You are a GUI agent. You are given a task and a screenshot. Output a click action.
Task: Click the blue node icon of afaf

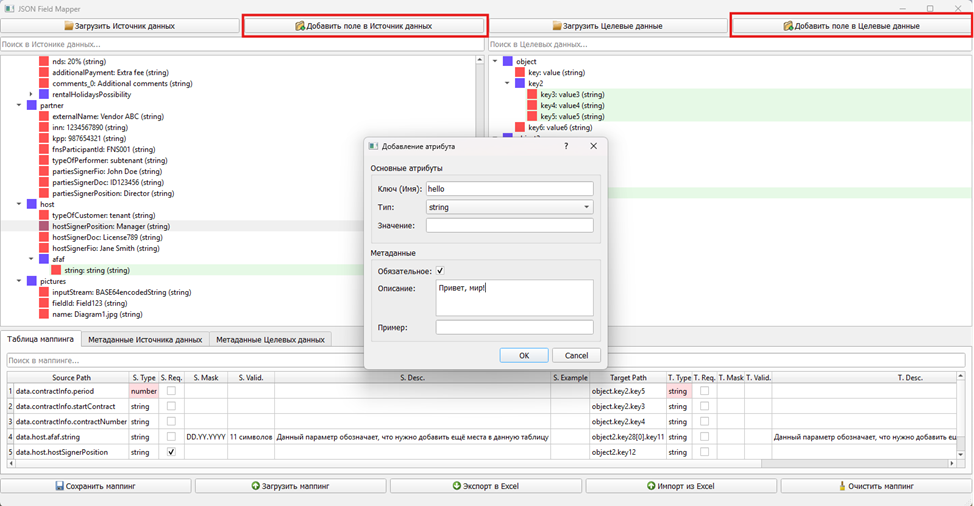[44, 259]
